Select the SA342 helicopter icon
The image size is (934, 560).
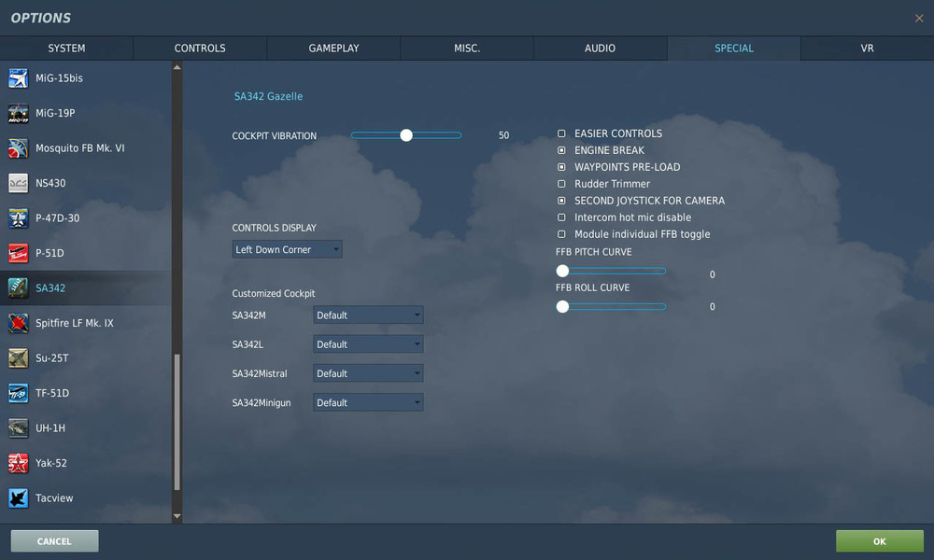(x=18, y=288)
